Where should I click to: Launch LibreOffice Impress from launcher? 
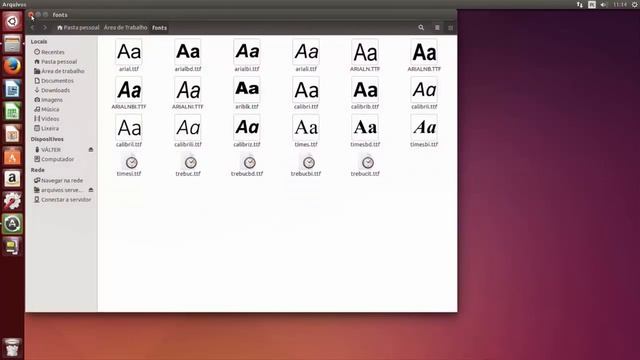[x=12, y=134]
